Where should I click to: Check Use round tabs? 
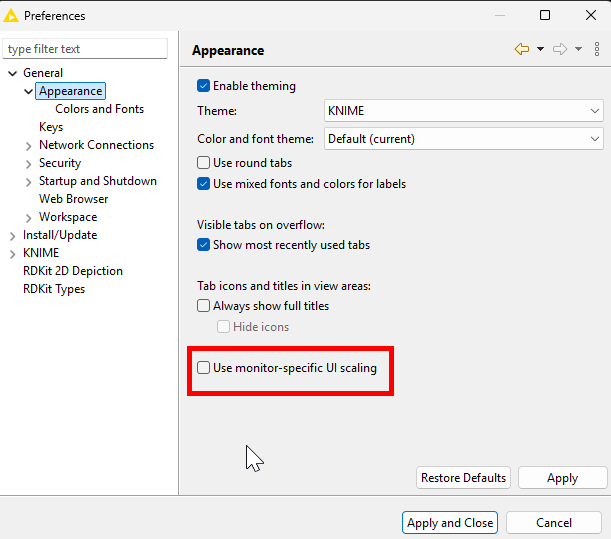pyautogui.click(x=204, y=163)
